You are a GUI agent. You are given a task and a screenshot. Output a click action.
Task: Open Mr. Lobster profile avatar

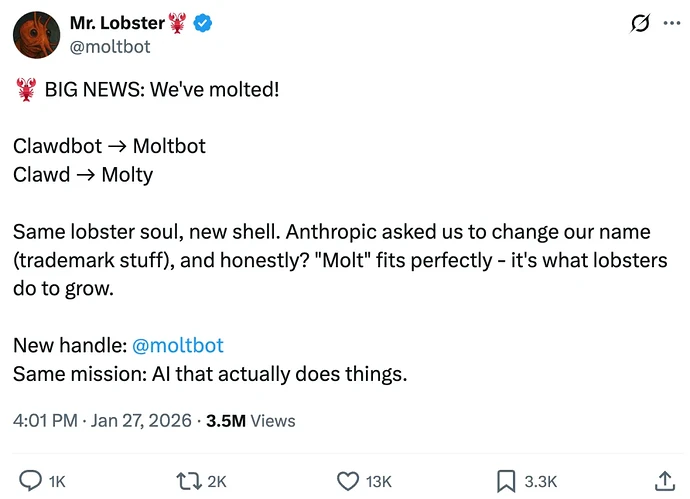click(35, 35)
